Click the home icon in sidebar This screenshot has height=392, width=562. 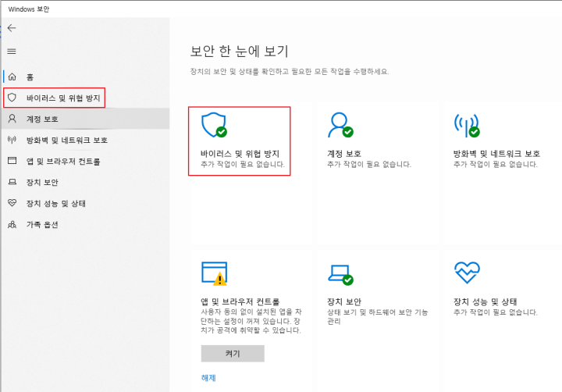(x=12, y=77)
